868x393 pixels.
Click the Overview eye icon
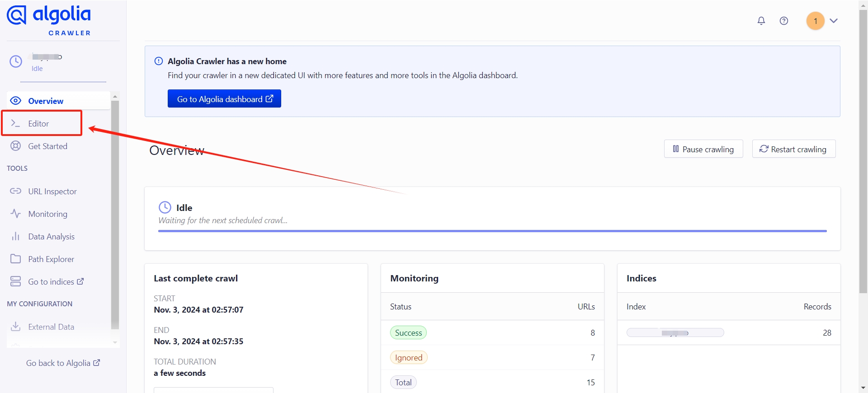(16, 101)
